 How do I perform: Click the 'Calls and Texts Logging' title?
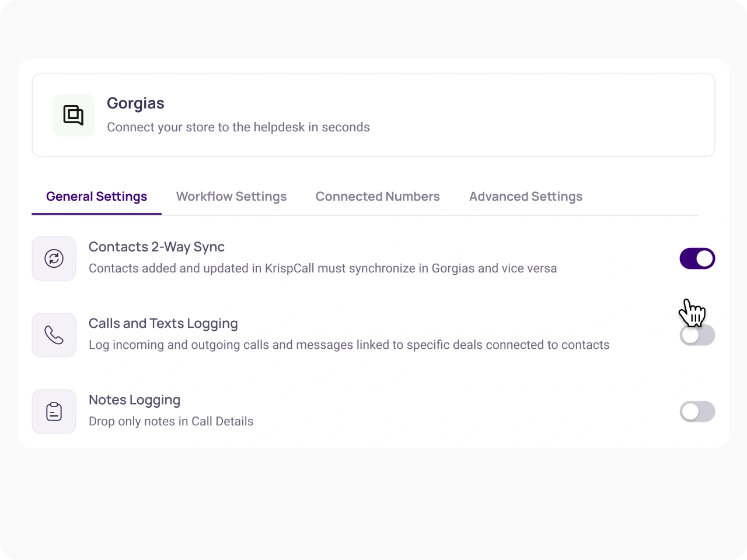click(x=163, y=323)
